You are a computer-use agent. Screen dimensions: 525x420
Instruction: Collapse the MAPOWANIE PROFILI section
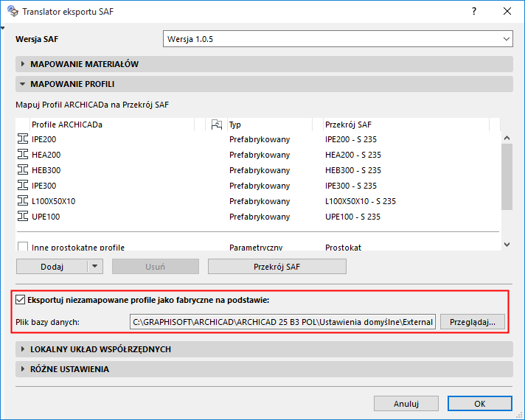click(264, 84)
